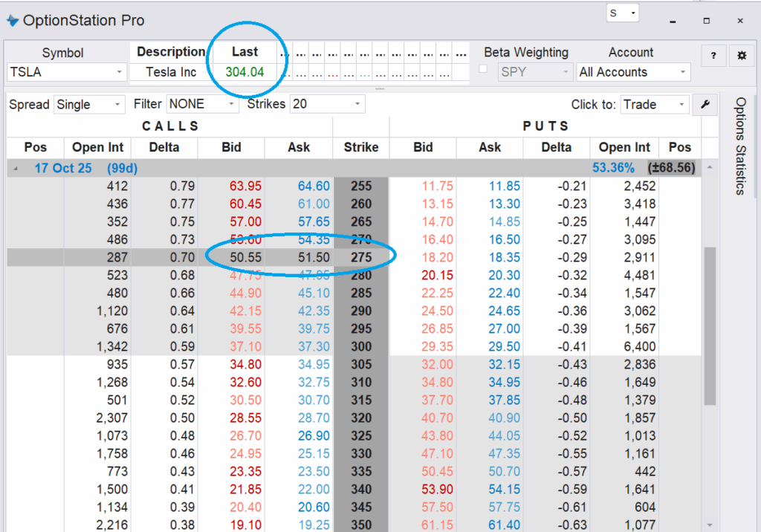Collapse the 17 Oct 25 expiration group
Screen dimensions: 761x532
pos(16,169)
